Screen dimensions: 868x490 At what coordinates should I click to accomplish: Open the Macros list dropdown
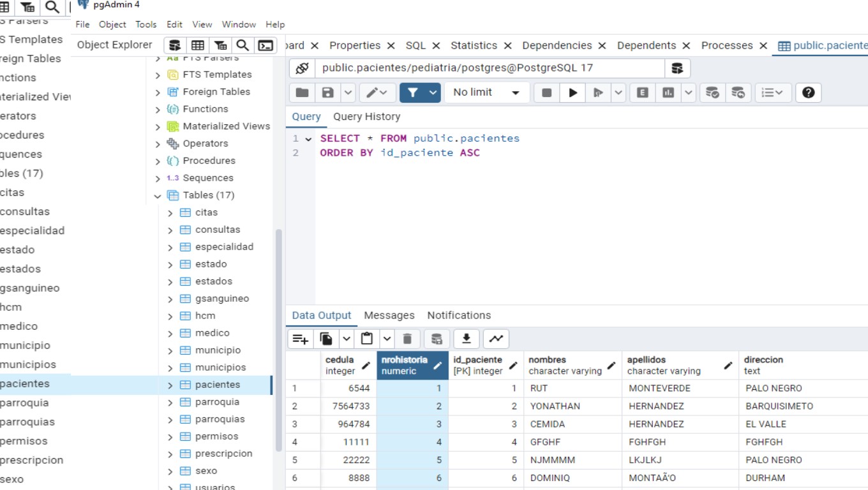774,93
